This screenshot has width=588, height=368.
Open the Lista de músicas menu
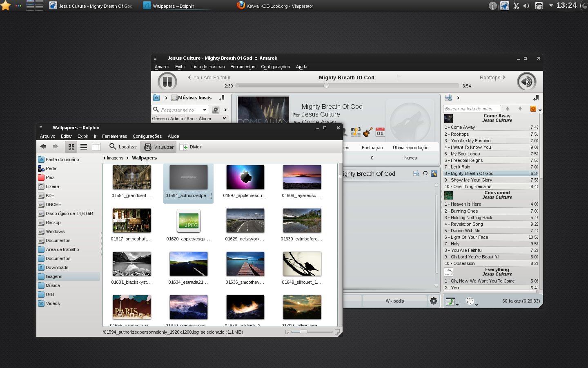click(208, 67)
